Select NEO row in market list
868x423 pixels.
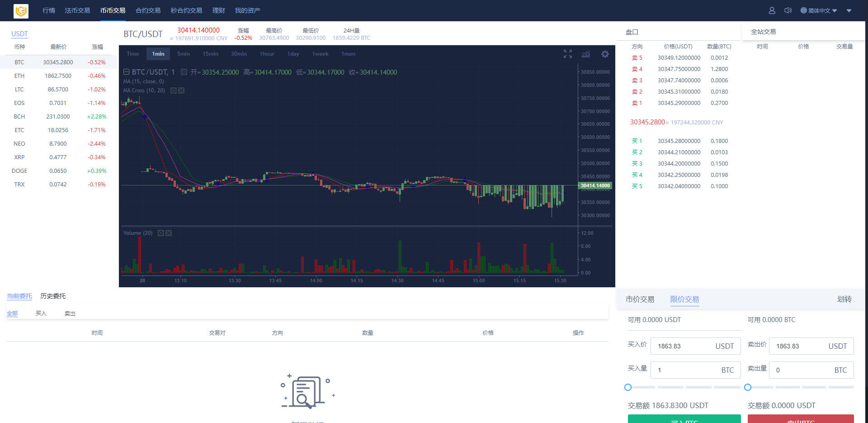point(58,143)
